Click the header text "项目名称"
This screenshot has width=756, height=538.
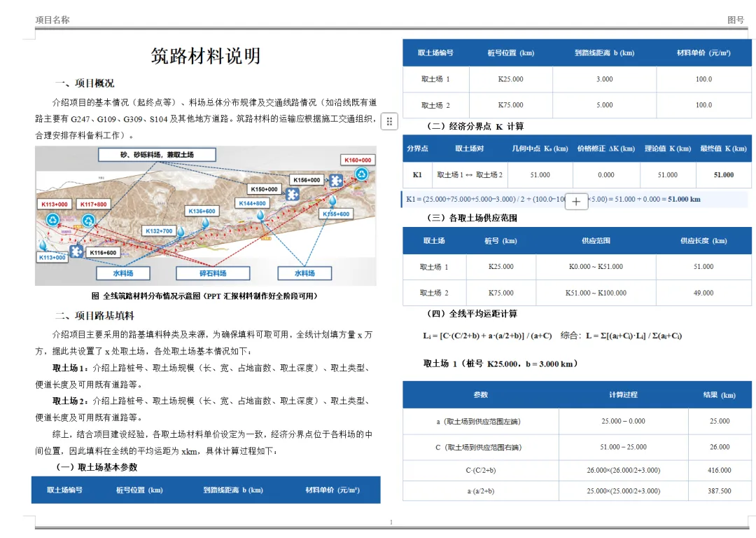tap(52, 20)
